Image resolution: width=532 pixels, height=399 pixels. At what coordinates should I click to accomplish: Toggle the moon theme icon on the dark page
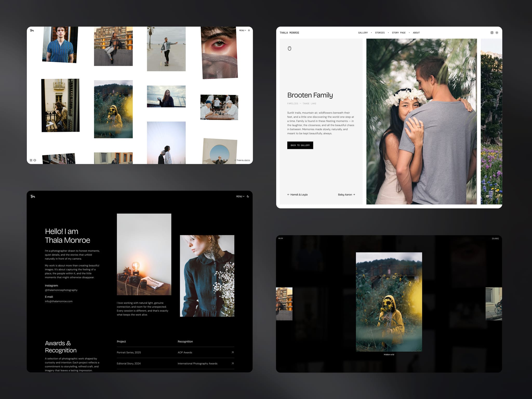pos(248,196)
